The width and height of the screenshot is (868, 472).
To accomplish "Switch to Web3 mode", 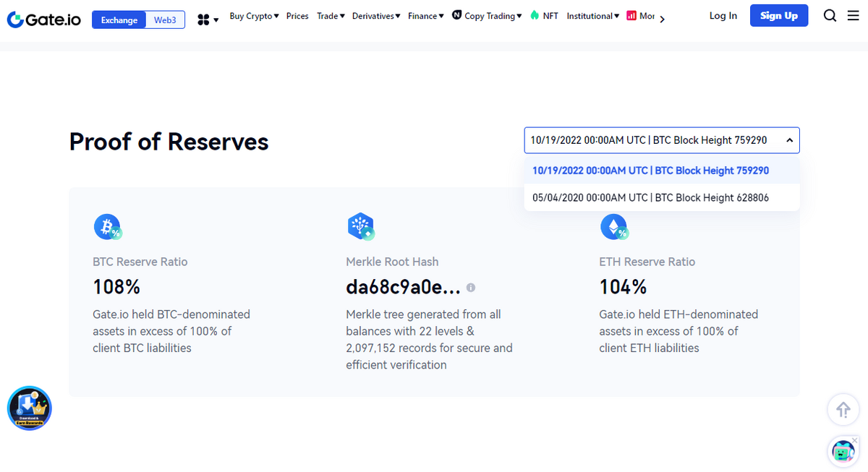I will click(x=165, y=20).
